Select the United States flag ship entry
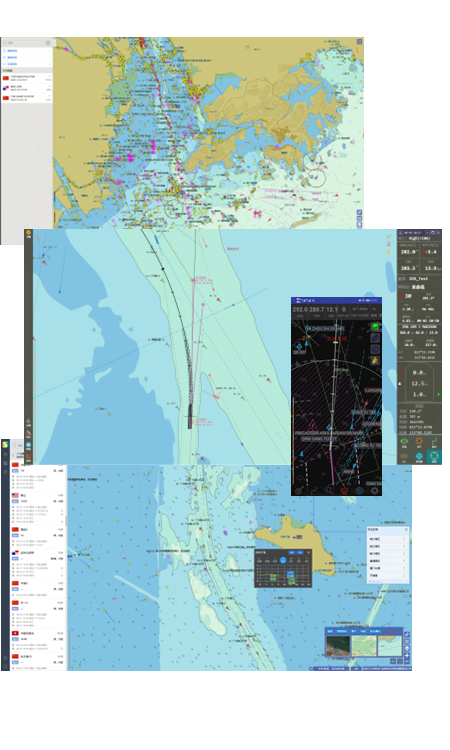Viewport: 450px width, 750px height. (38, 507)
